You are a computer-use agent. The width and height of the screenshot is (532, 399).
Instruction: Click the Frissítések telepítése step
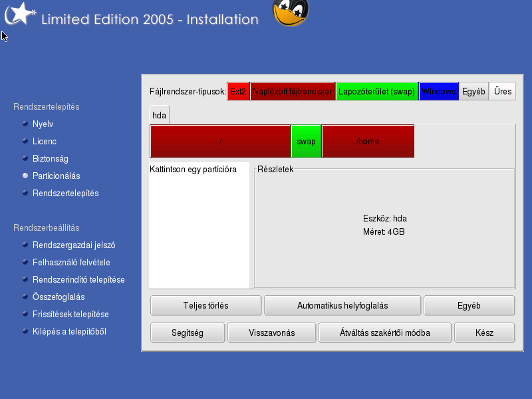click(70, 314)
